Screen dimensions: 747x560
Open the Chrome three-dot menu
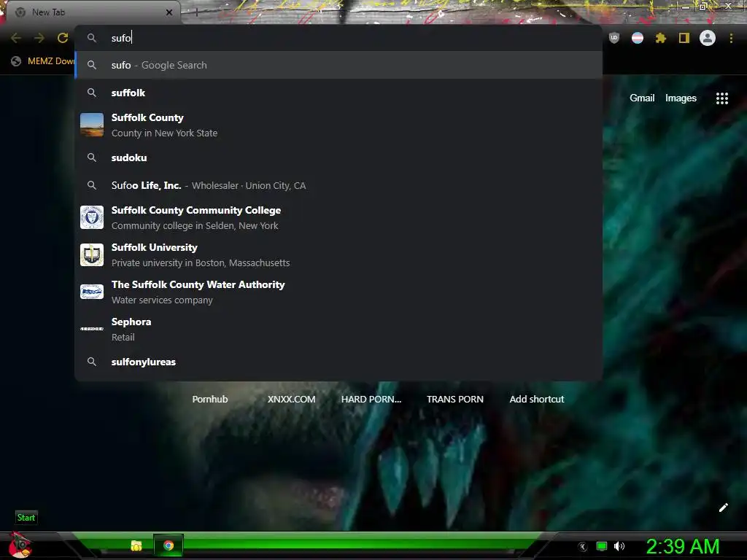731,38
